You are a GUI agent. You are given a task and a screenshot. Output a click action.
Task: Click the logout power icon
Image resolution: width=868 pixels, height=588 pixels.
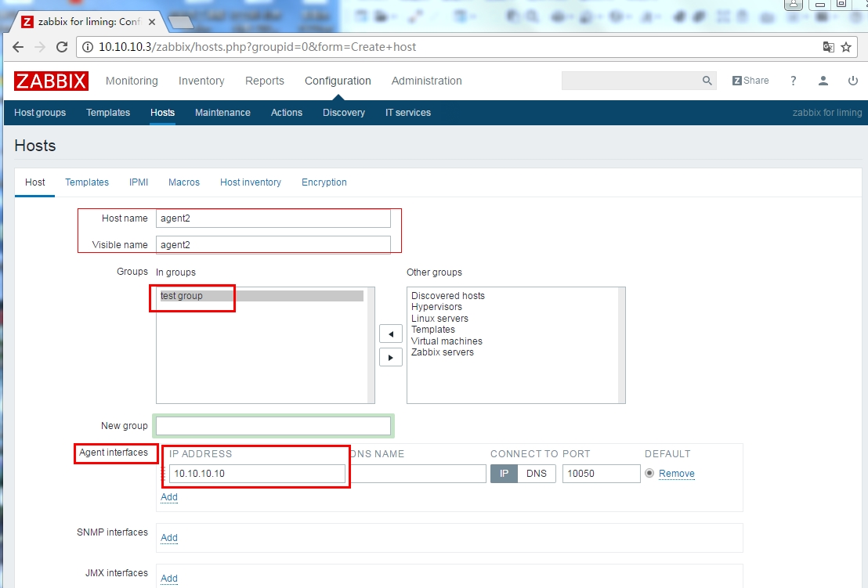coord(853,81)
